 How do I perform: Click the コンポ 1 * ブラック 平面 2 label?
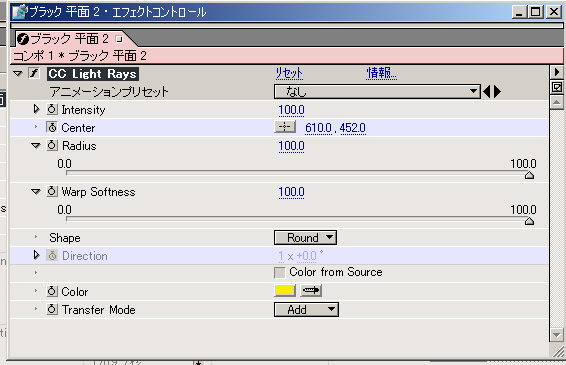[79, 56]
